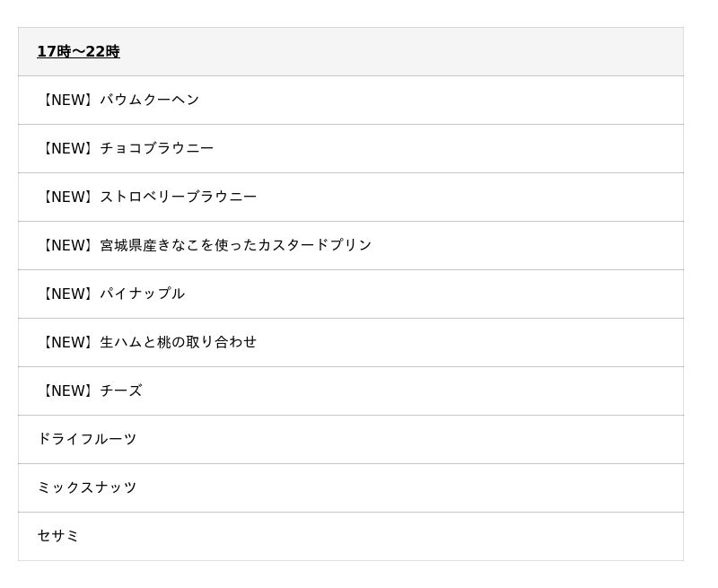Click the カスタードプリン item text
This screenshot has height=588, width=718.
click(314, 245)
